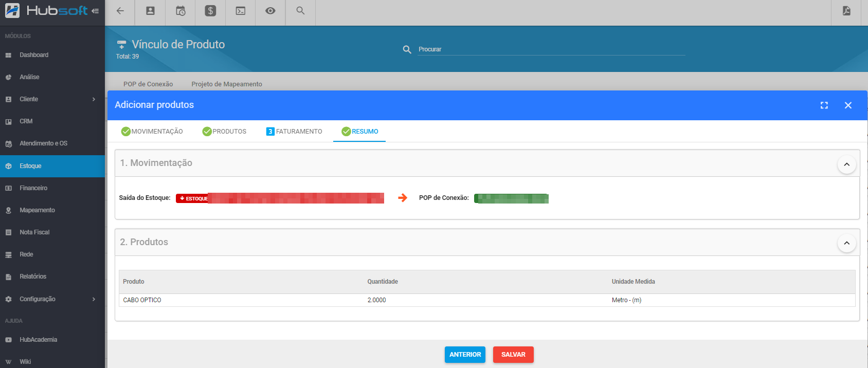Switch to POP de Conexão tab
Viewport: 868px width, 368px height.
[x=148, y=84]
